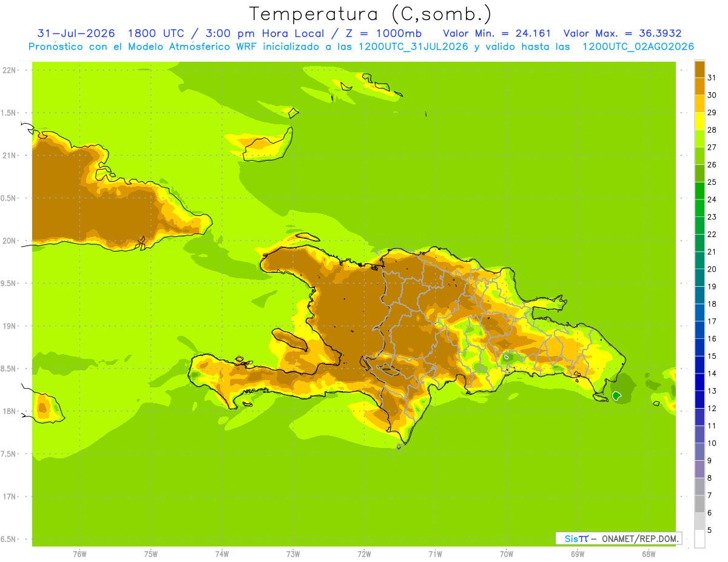Click the gray legend swatch between 6 and 7

click(x=699, y=504)
